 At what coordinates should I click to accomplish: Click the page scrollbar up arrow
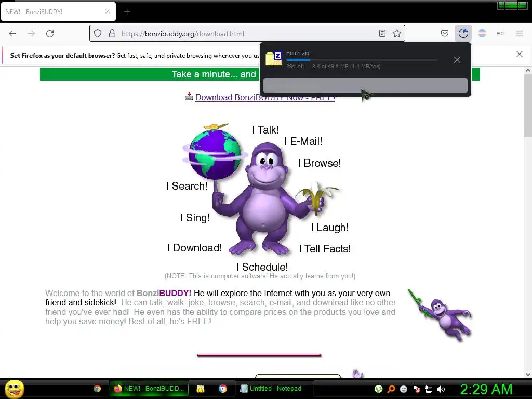coord(528,71)
